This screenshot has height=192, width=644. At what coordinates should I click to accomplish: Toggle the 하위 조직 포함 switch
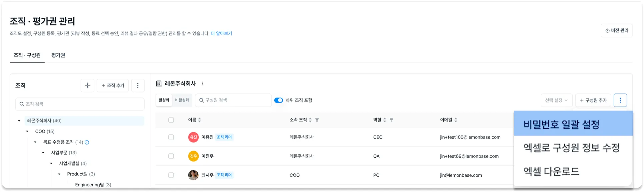click(278, 100)
